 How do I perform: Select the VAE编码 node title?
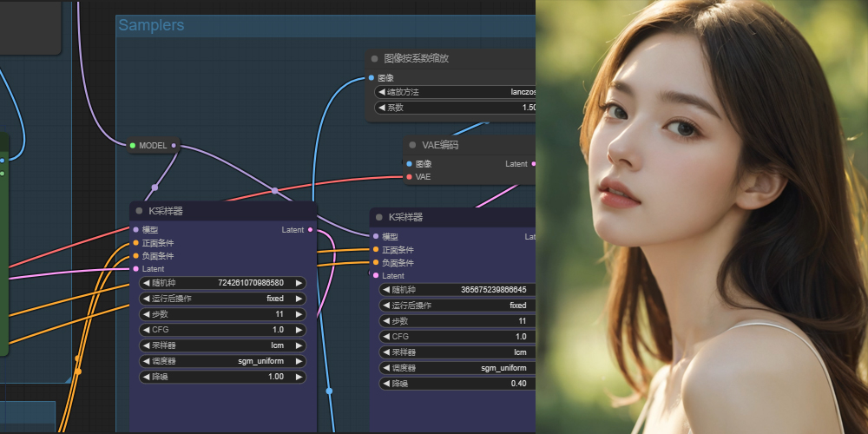440,145
